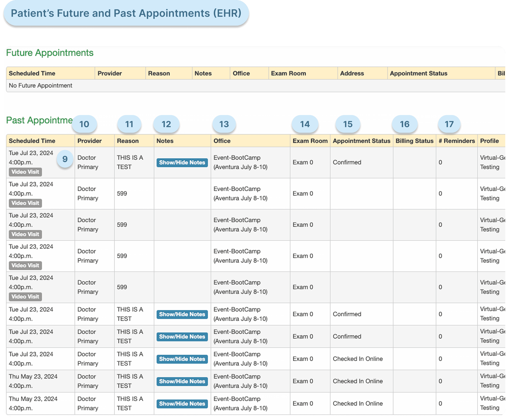The image size is (509, 420).
Task: Click numbered callout badge 12
Action: pos(166,124)
